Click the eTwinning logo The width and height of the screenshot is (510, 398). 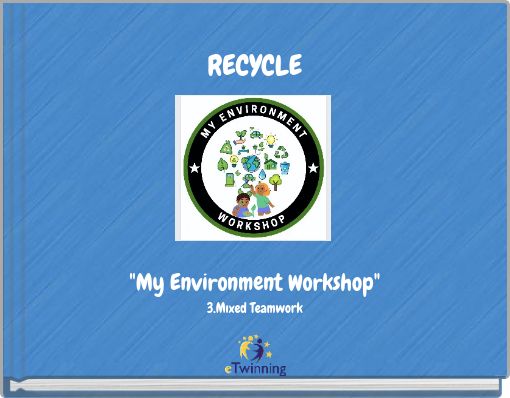[x=255, y=355]
